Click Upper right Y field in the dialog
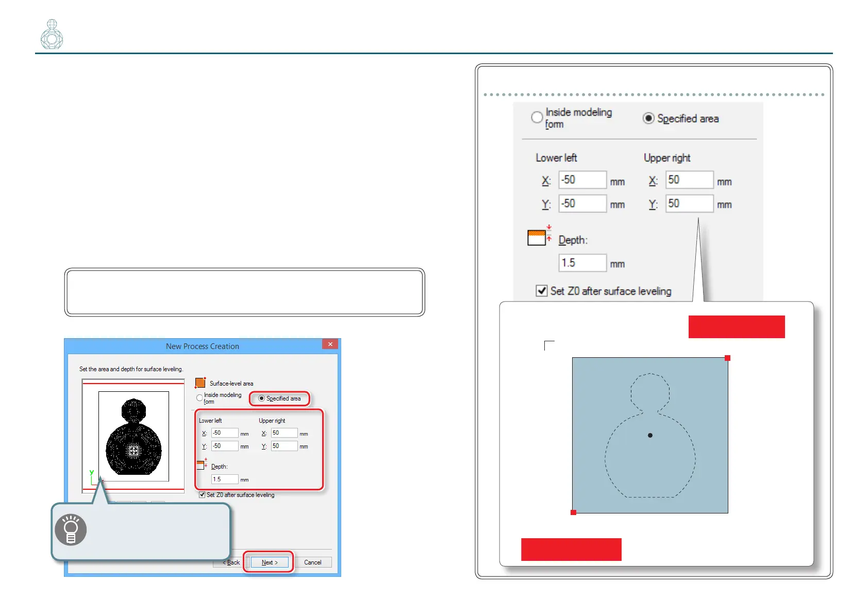 click(284, 446)
